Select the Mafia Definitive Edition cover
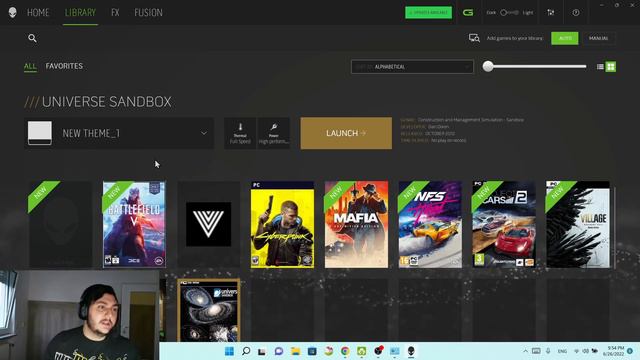 356,224
